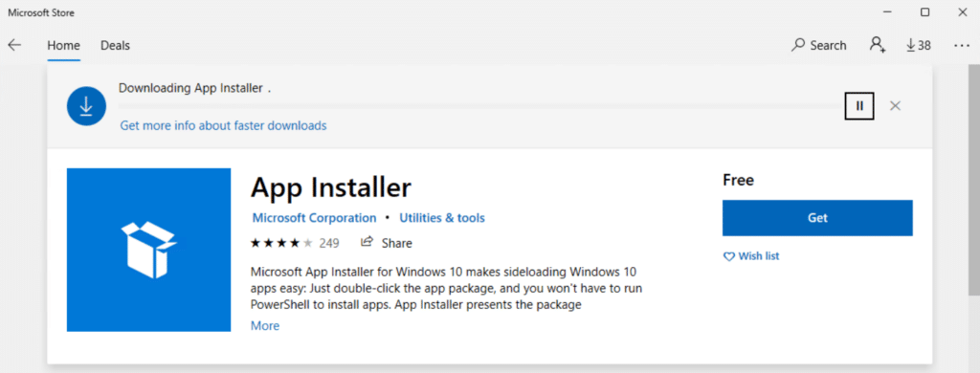Share the App Installer app
Viewport: 980px width, 373px height.
point(387,242)
